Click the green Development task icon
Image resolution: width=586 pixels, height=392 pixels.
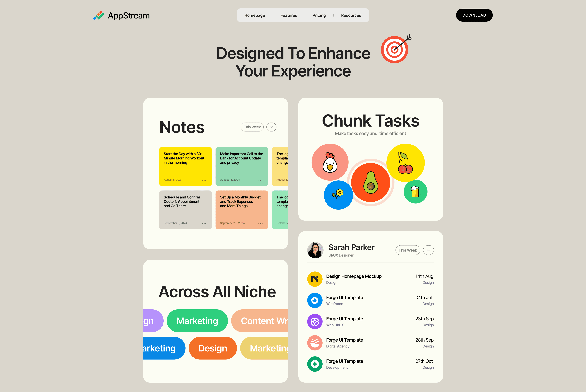point(315,364)
